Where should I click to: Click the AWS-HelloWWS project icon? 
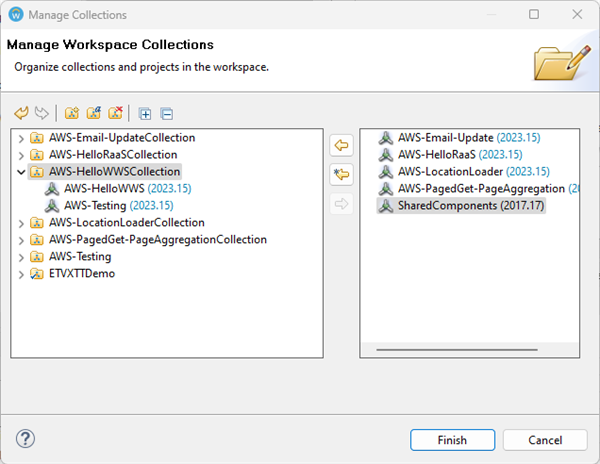(x=52, y=189)
